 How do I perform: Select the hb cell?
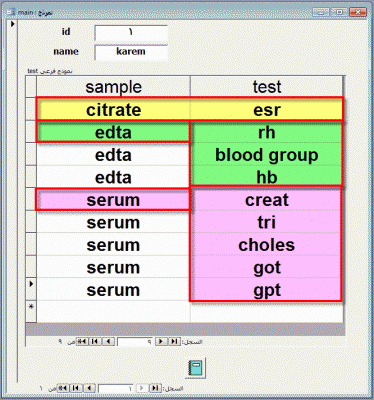point(267,177)
